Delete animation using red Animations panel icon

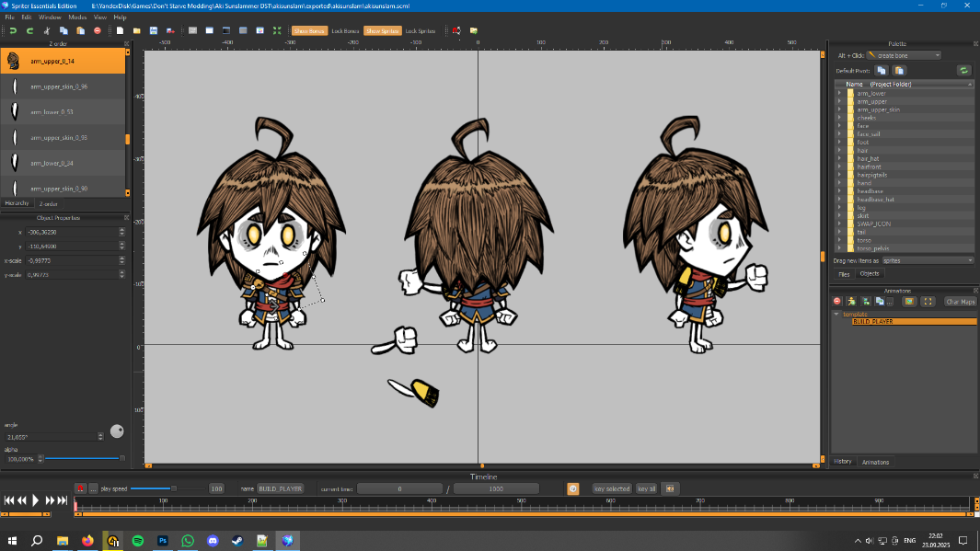pyautogui.click(x=837, y=301)
